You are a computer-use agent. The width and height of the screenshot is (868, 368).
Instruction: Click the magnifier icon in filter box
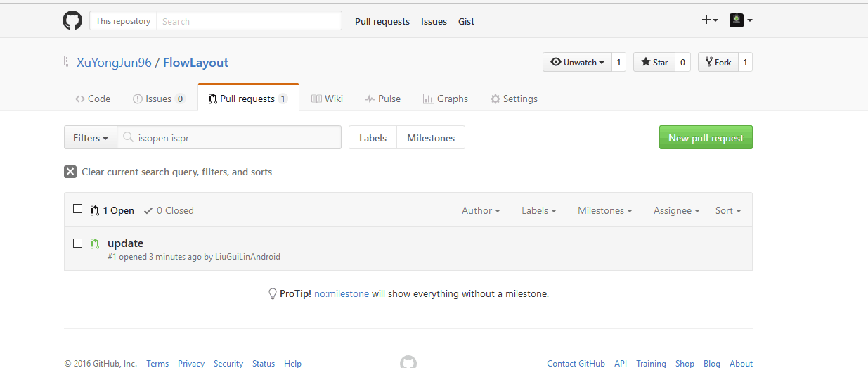click(128, 138)
